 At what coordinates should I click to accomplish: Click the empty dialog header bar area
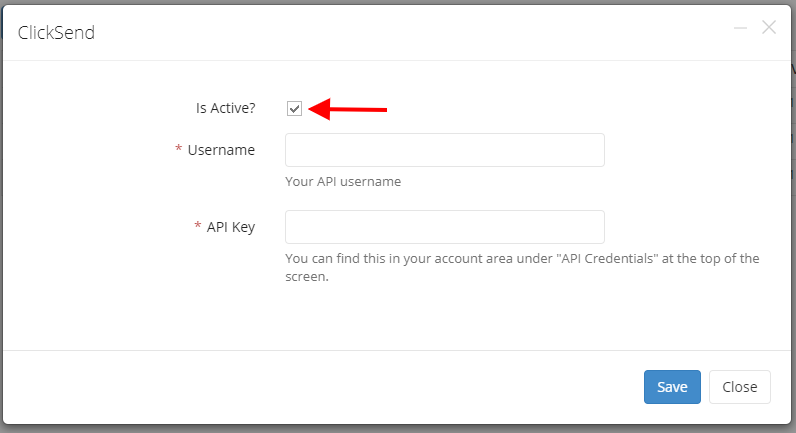point(406,32)
